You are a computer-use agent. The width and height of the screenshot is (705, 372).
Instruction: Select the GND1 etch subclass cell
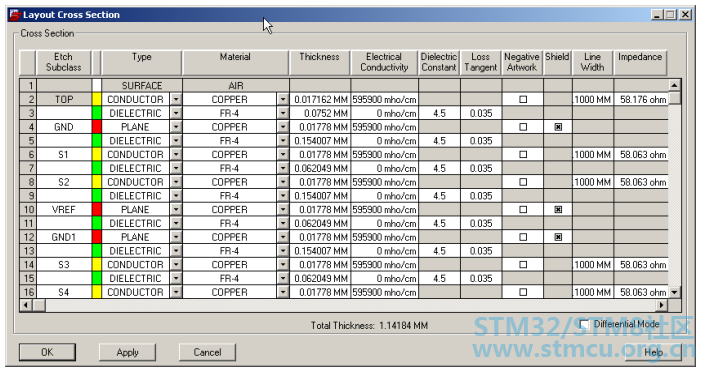64,237
